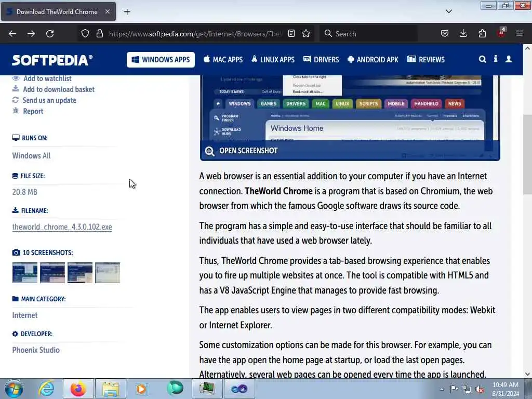Image resolution: width=532 pixels, height=399 pixels.
Task: Open the Firefox downloads panel
Action: pyautogui.click(x=463, y=33)
